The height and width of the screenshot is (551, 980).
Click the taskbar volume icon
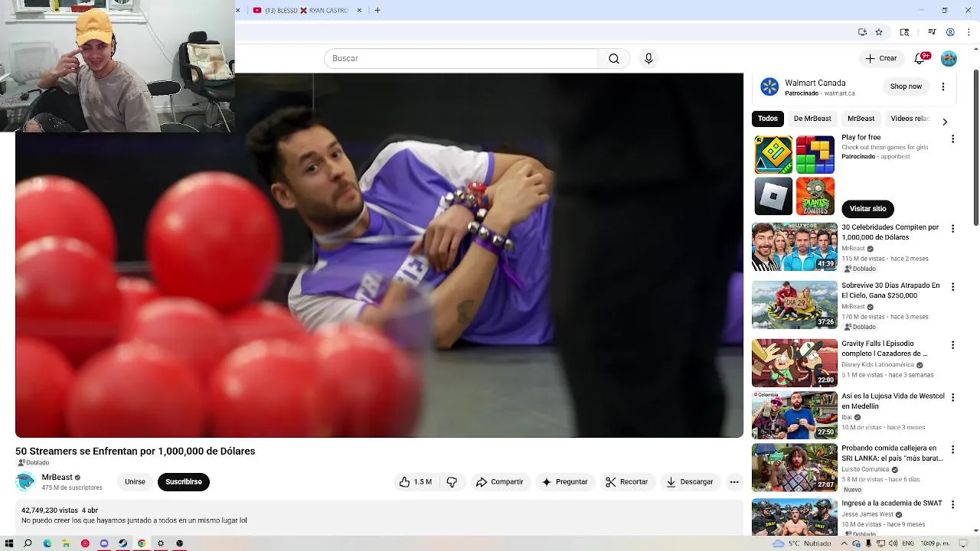(x=893, y=543)
